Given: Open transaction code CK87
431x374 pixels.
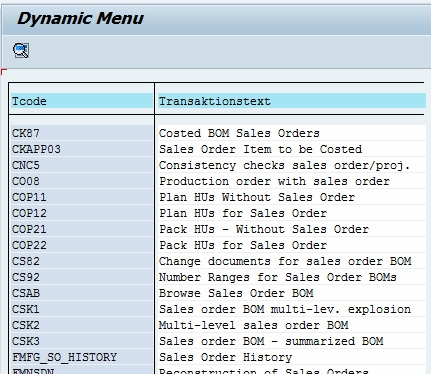Looking at the screenshot, I should pos(26,133).
